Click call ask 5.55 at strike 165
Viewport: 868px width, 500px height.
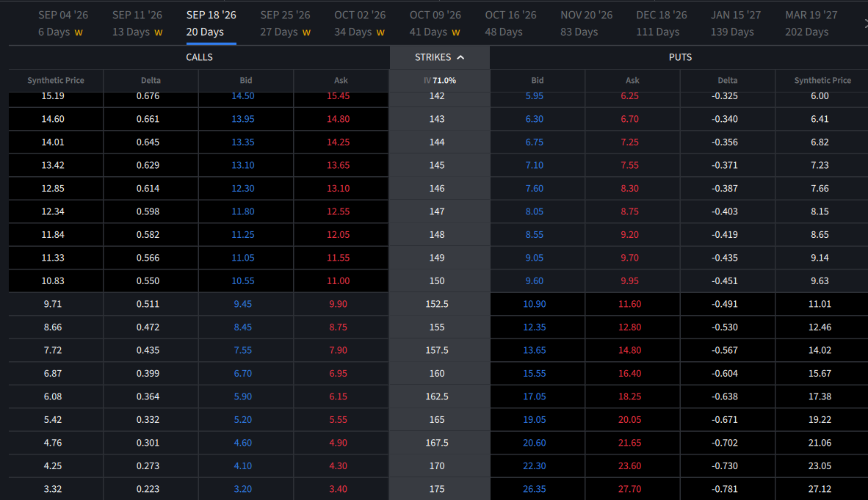tap(339, 420)
